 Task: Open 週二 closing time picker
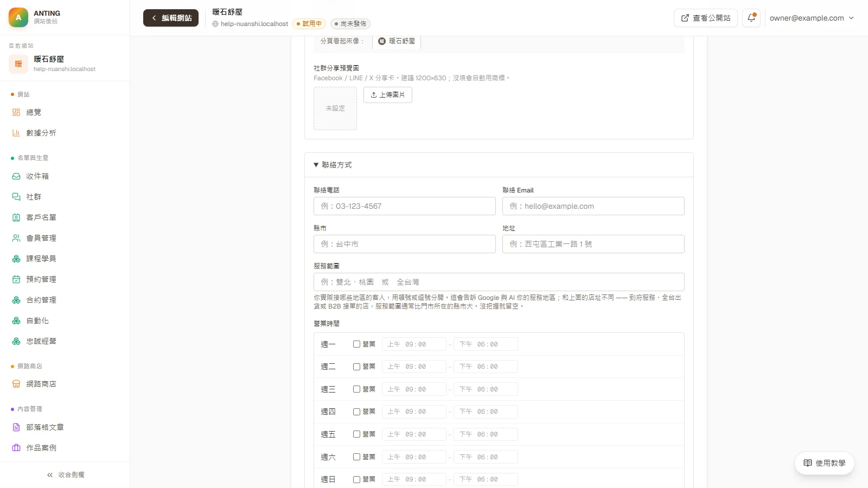coord(486,367)
